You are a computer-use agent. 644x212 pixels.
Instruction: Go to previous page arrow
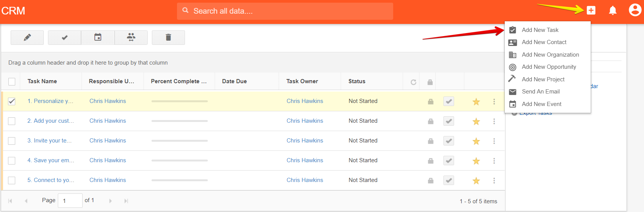26,201
